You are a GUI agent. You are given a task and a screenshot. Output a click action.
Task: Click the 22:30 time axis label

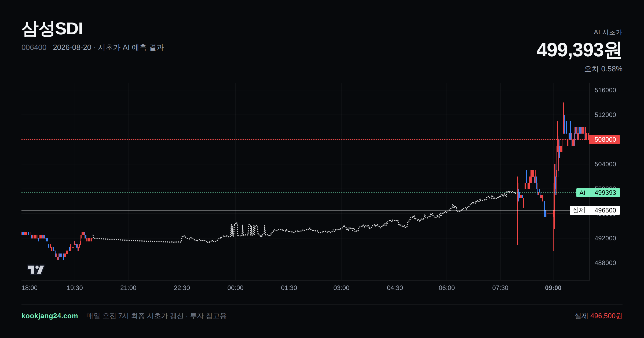coord(182,288)
